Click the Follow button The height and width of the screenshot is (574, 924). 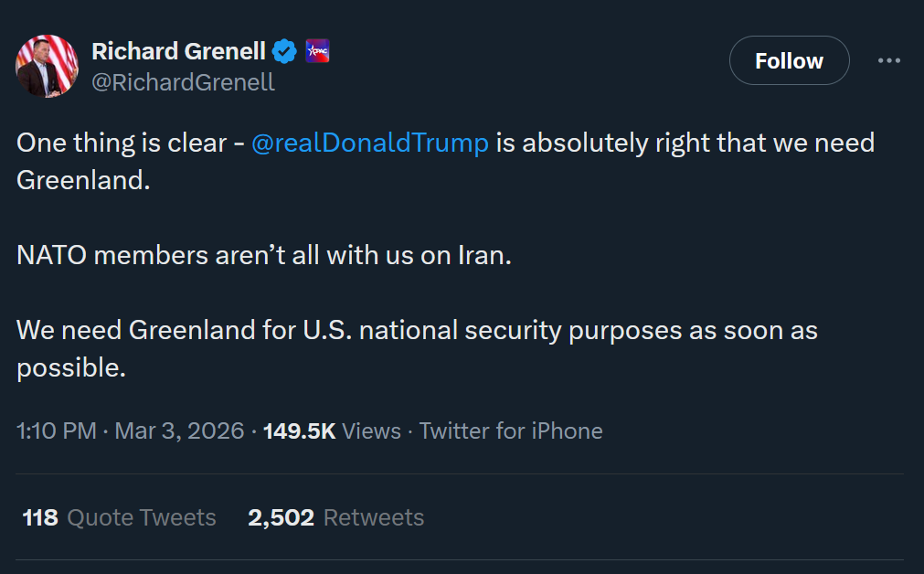pyautogui.click(x=789, y=60)
